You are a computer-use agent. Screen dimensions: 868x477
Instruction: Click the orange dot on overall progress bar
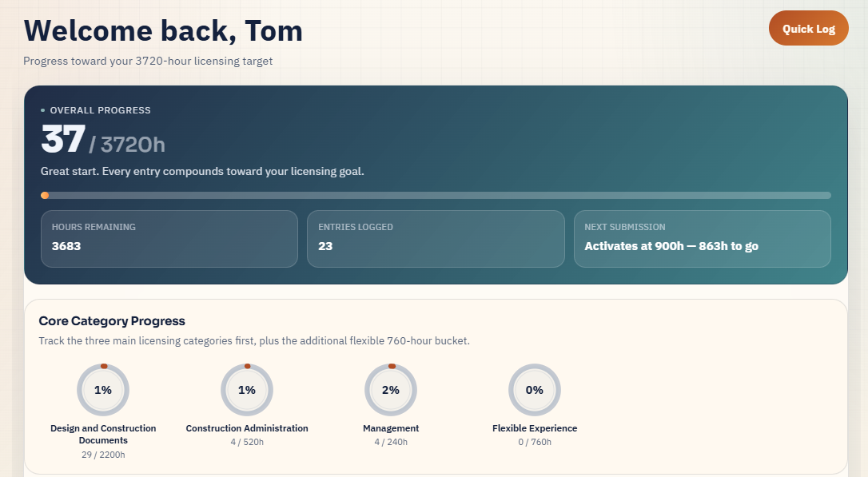click(x=45, y=195)
